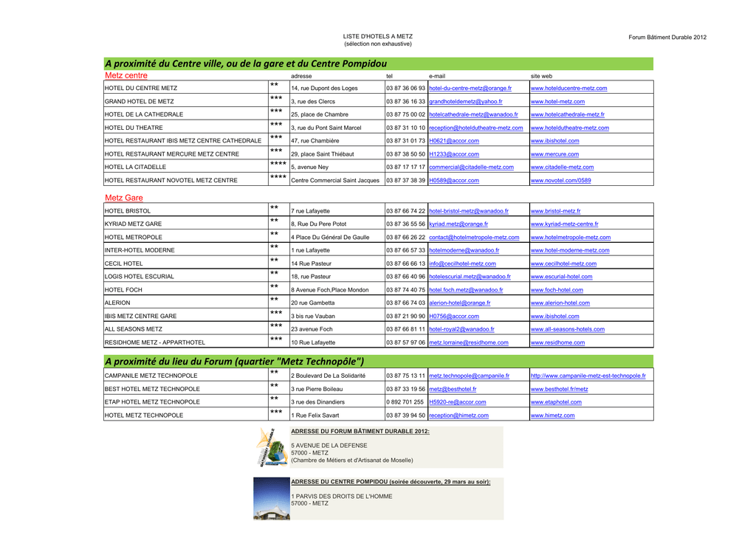
Task: Click metz@besthotel.fr email
Action: [x=453, y=389]
